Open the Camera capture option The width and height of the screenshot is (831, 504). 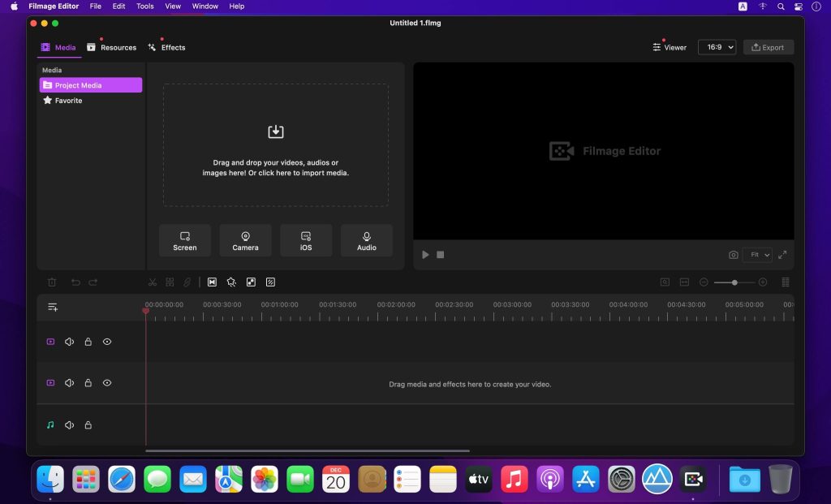pyautogui.click(x=245, y=240)
